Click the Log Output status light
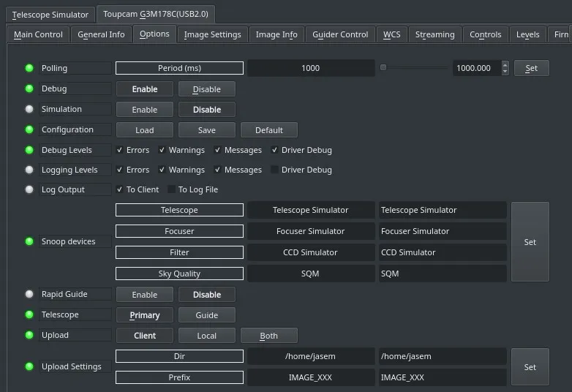This screenshot has height=392, width=572. coord(29,189)
